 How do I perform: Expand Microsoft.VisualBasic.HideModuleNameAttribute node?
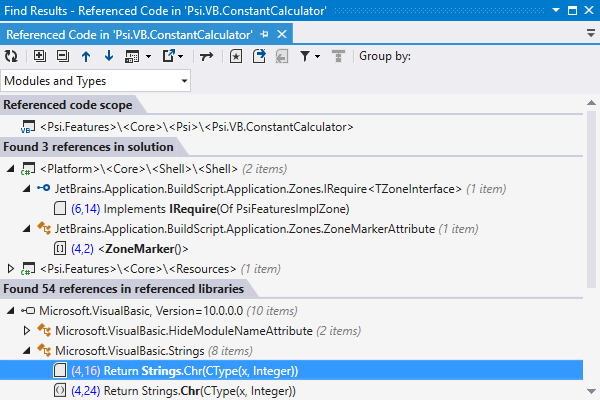pyautogui.click(x=27, y=330)
